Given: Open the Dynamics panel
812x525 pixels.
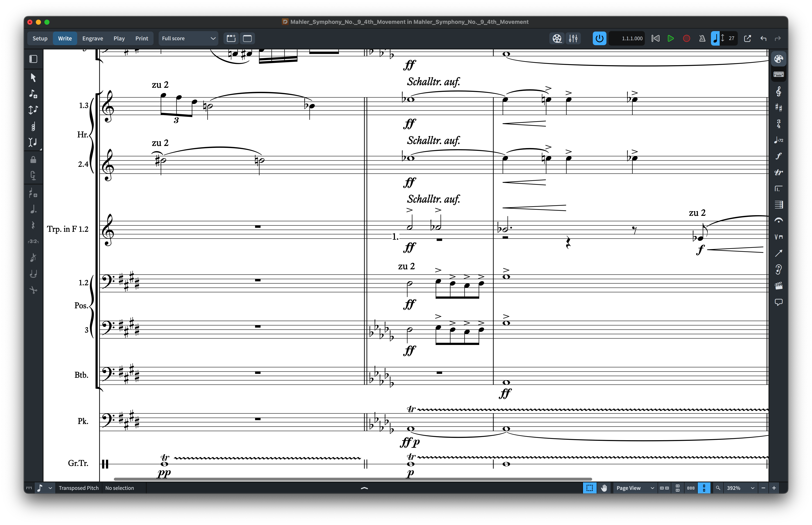Looking at the screenshot, I should coord(779,156).
